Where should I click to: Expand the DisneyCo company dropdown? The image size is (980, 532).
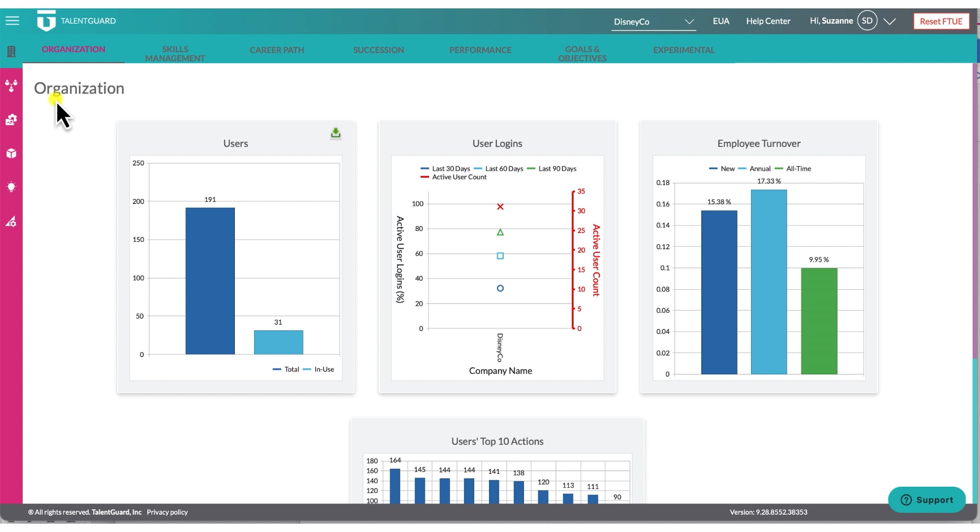pyautogui.click(x=653, y=22)
